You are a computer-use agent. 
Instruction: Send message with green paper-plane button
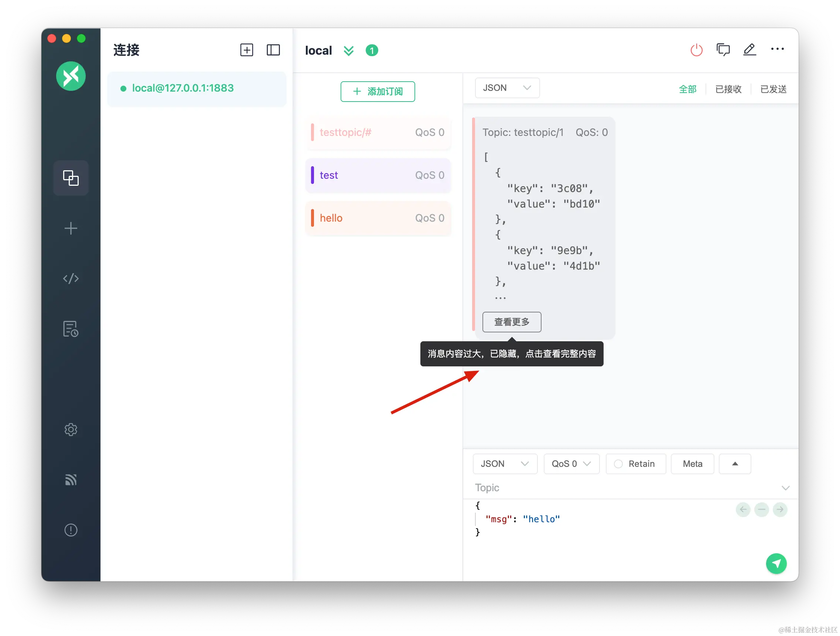click(x=776, y=564)
